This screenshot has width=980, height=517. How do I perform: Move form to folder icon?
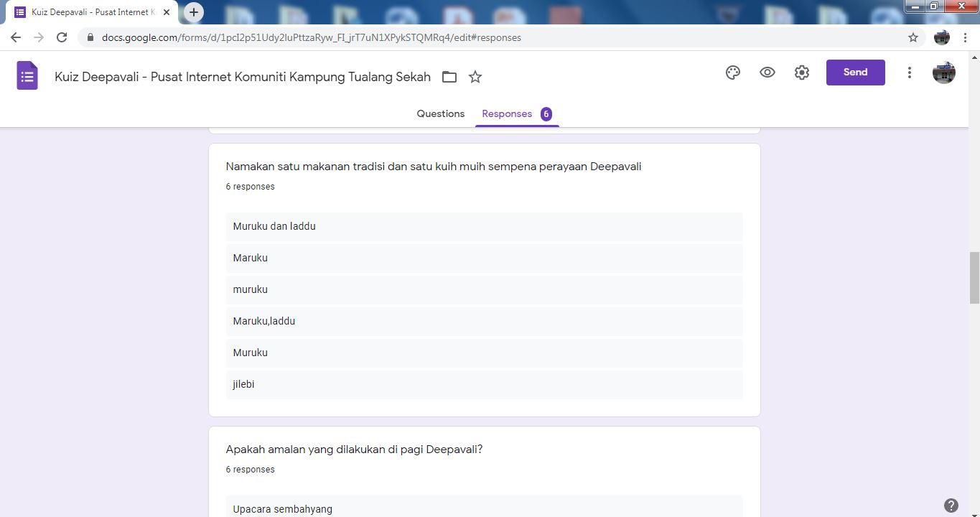pos(449,77)
